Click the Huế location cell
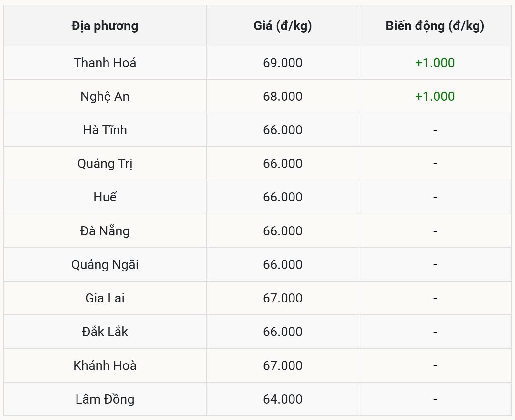The width and height of the screenshot is (515, 420). click(x=105, y=197)
